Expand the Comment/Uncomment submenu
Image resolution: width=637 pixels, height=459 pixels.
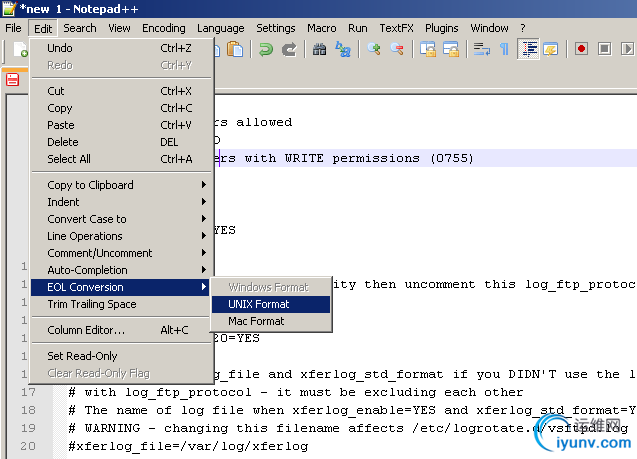pyautogui.click(x=121, y=253)
